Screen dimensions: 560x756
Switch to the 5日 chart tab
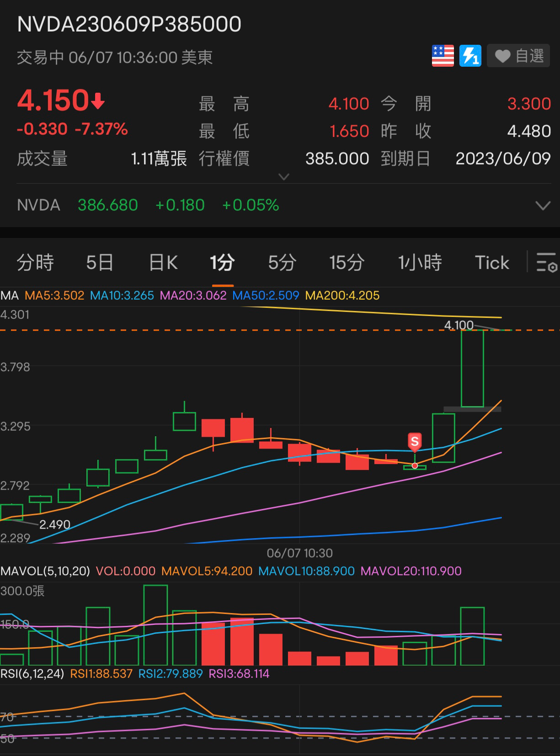100,263
